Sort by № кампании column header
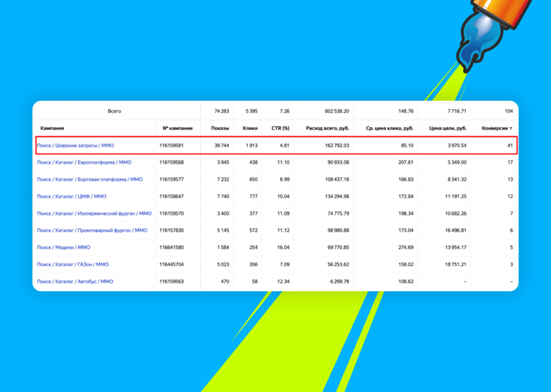 point(178,129)
